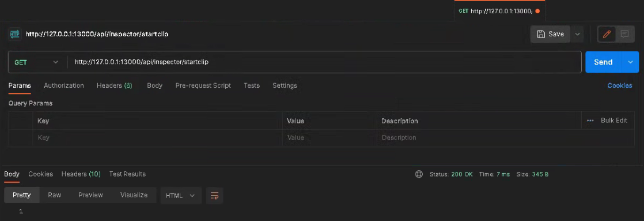The image size is (644, 221).
Task: Open the Headers (6) request tab
Action: [115, 85]
